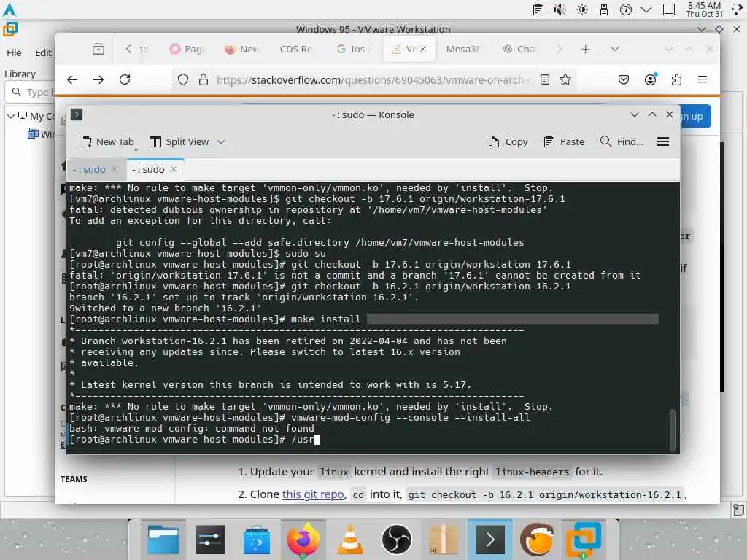
Task: Open System Settings from the taskbar
Action: (209, 540)
